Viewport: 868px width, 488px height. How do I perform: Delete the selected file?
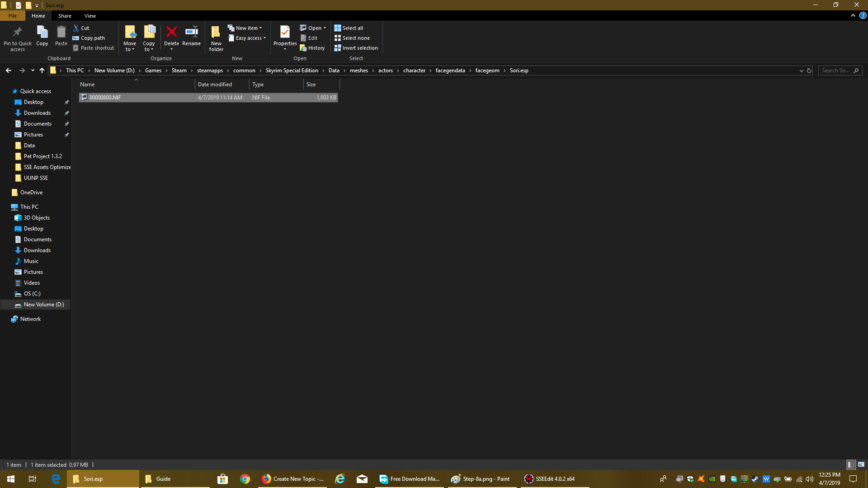(x=171, y=38)
